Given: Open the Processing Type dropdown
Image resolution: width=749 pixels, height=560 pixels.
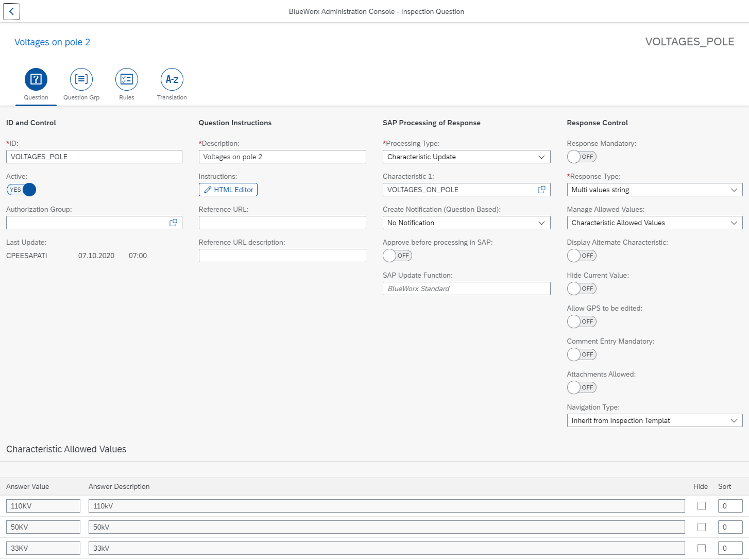Looking at the screenshot, I should pos(467,157).
